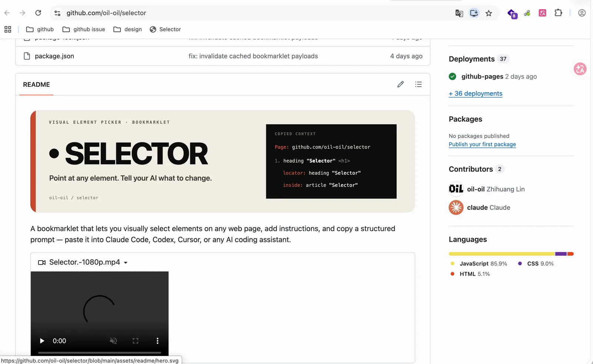Click the oil-oil contributor avatar
This screenshot has width=593, height=364.
pyautogui.click(x=456, y=189)
